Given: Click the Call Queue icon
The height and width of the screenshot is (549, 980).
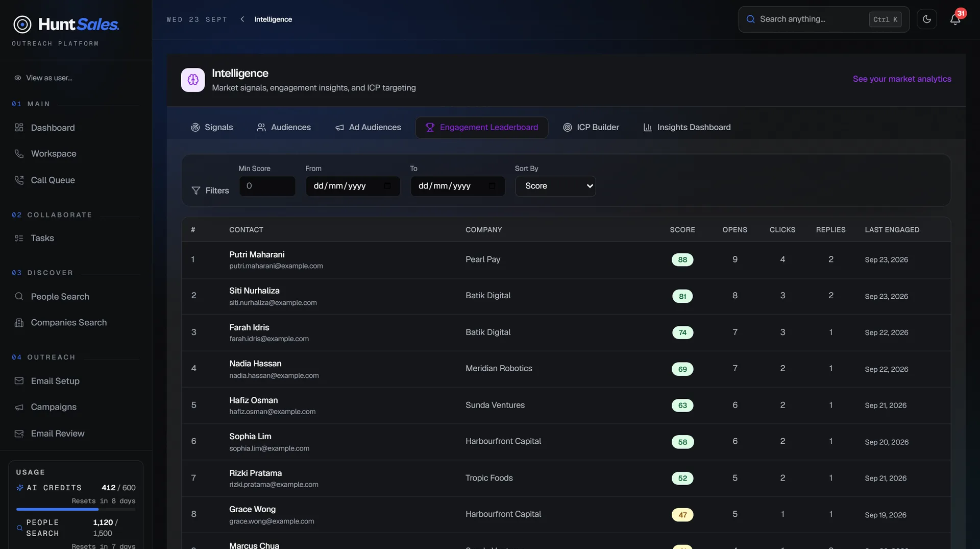Looking at the screenshot, I should (19, 180).
